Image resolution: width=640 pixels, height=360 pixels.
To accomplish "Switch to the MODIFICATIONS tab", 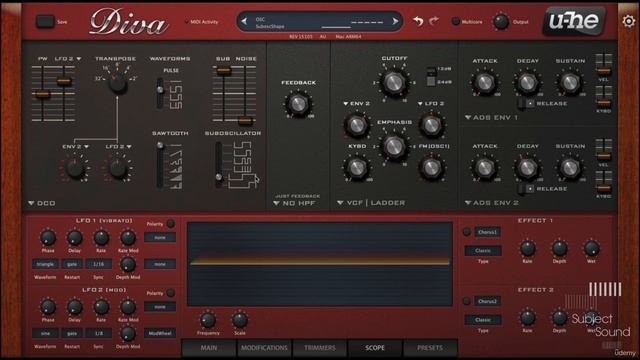I will pyautogui.click(x=264, y=348).
